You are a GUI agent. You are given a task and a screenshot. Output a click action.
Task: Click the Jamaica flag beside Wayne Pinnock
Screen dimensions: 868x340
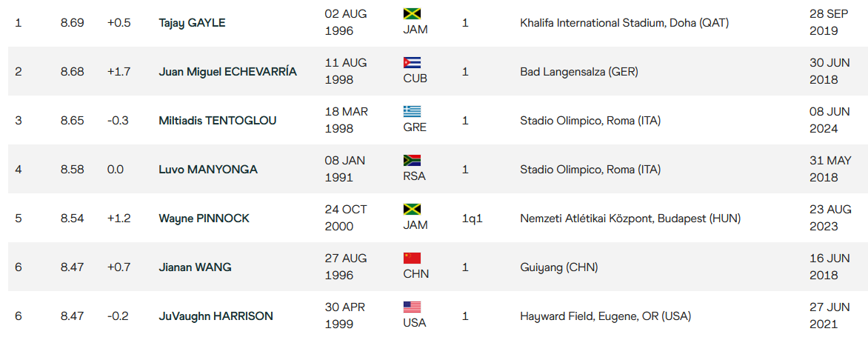(x=412, y=209)
